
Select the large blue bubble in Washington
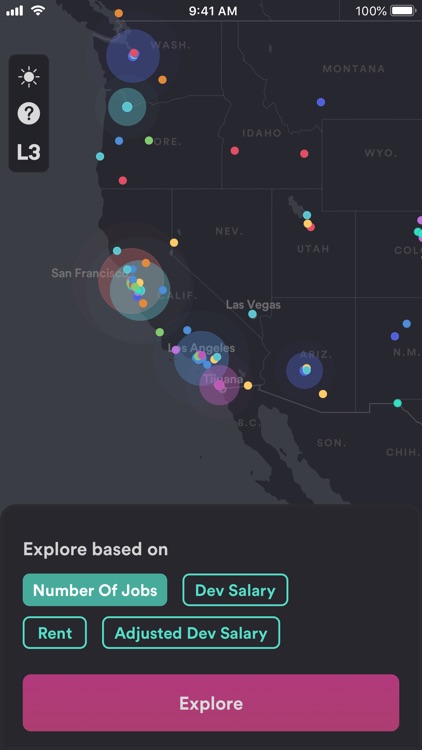133,55
